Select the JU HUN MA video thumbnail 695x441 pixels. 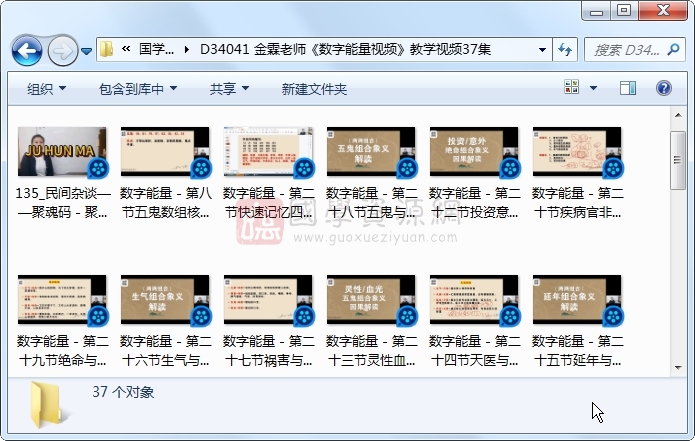62,152
